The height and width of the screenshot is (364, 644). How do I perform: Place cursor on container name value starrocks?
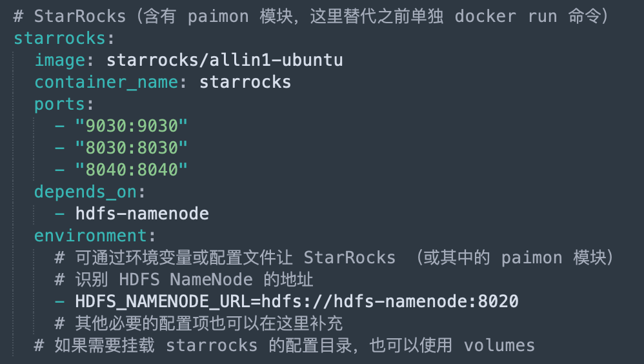pyautogui.click(x=245, y=82)
